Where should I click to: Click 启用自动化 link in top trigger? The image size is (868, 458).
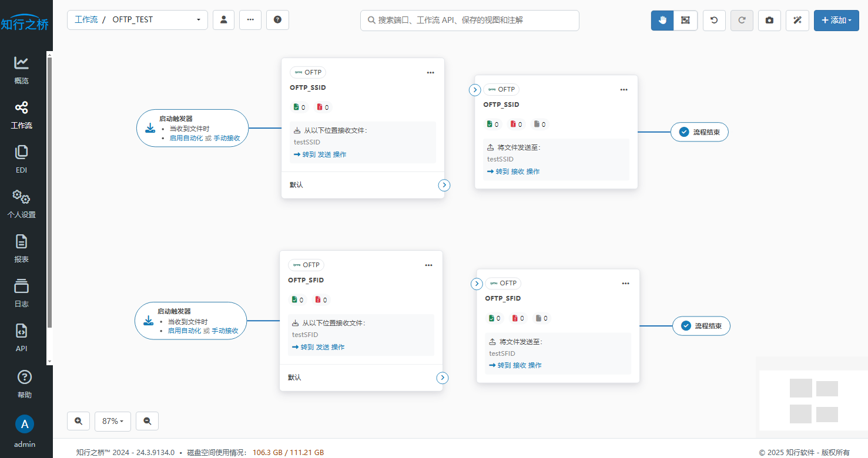point(186,138)
